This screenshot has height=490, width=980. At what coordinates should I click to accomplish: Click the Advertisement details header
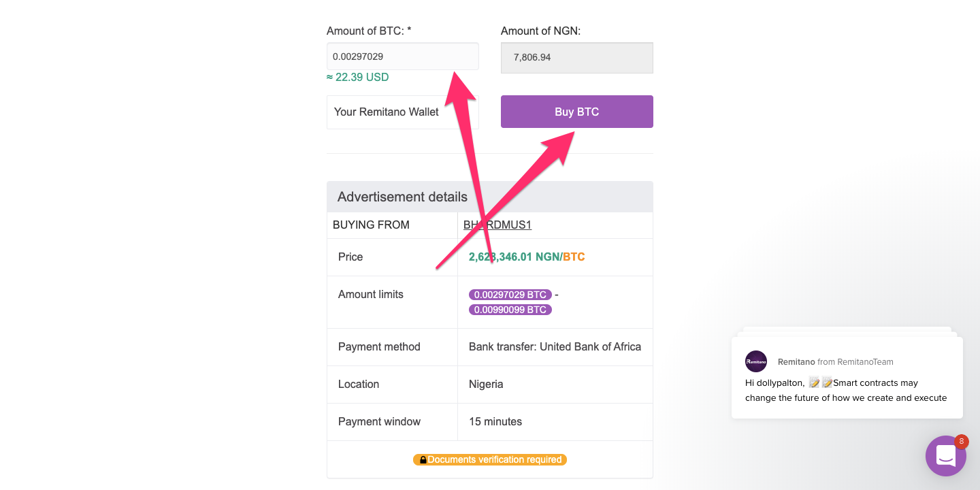[490, 197]
